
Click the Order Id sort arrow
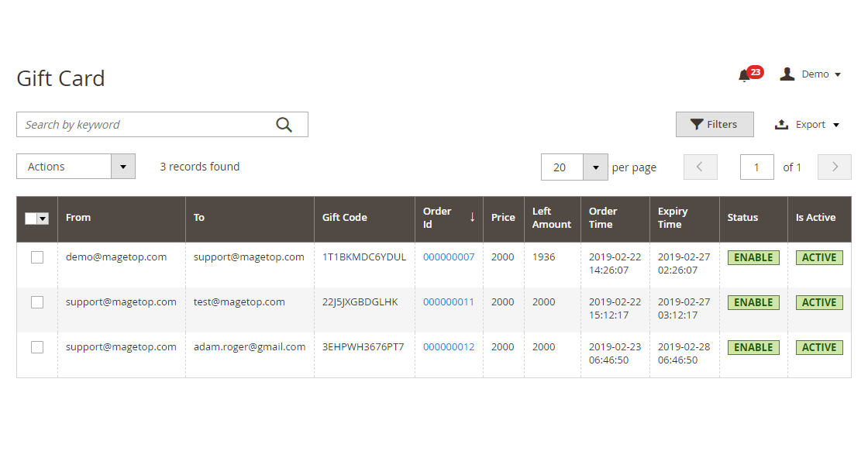click(472, 218)
